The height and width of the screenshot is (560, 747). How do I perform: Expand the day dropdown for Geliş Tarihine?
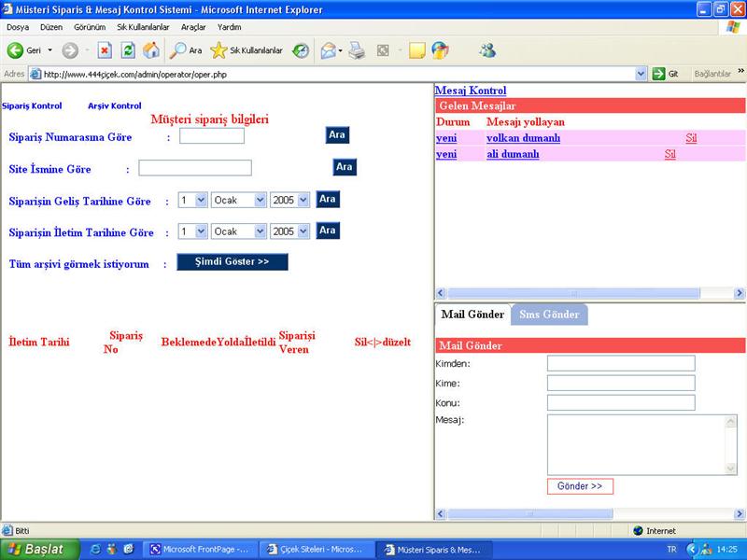[201, 200]
